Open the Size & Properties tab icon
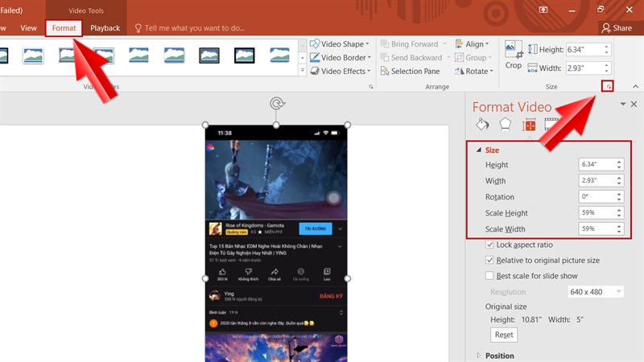 (x=529, y=125)
